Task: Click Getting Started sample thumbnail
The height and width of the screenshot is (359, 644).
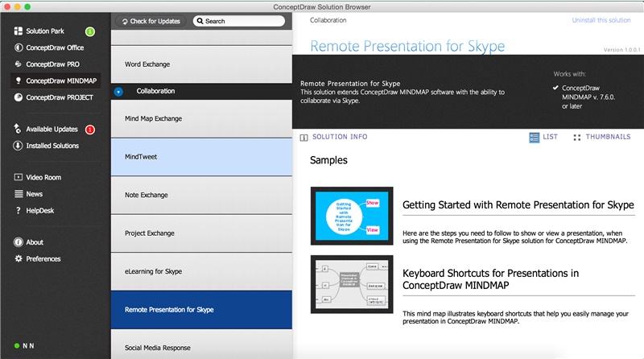Action: coord(352,216)
